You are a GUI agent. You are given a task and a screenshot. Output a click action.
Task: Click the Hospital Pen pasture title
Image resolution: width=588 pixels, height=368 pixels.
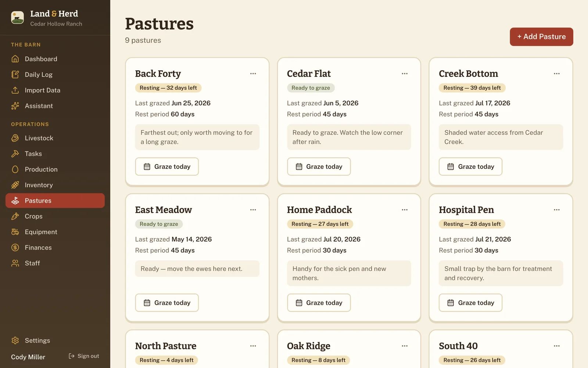coord(466,210)
